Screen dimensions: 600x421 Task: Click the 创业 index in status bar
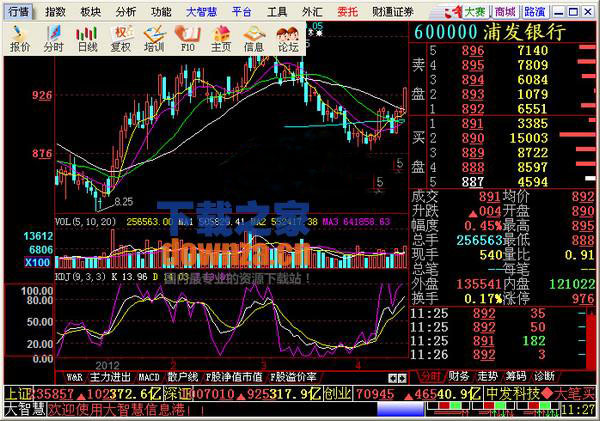(403, 393)
